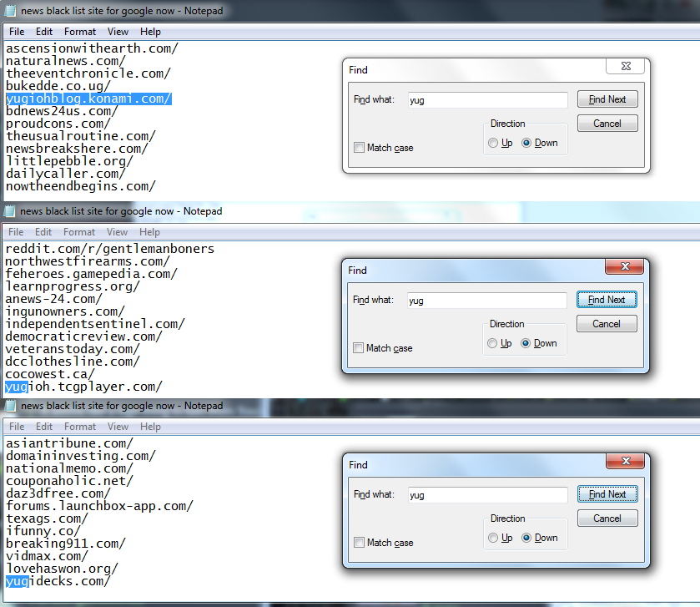The image size is (700, 607).
Task: Select Down direction in window listing veteranstoday.com
Action: 526,343
